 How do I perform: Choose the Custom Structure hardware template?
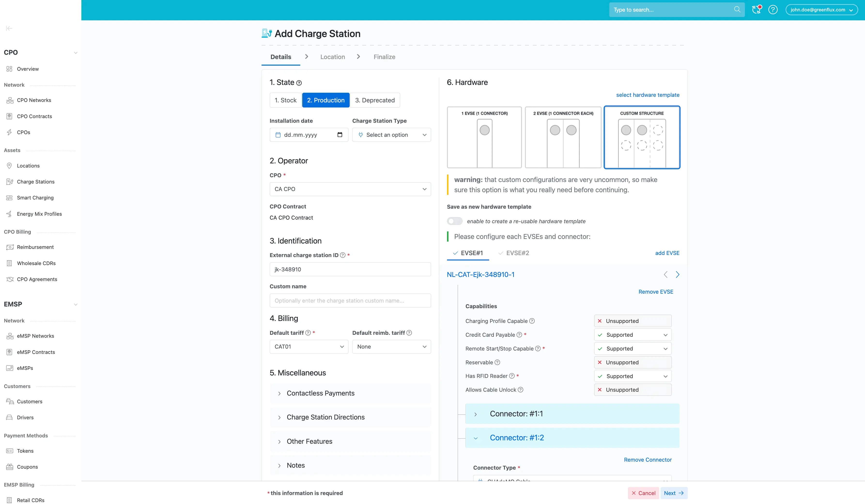[642, 137]
